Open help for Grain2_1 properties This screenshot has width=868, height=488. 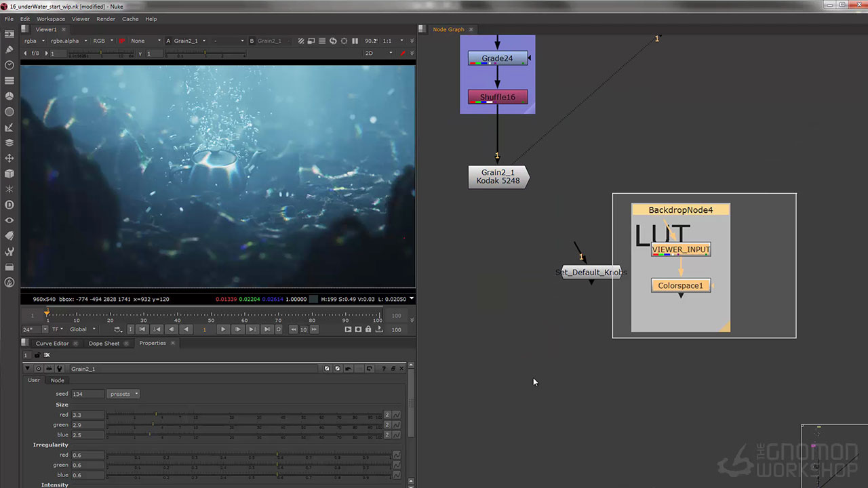click(x=383, y=369)
